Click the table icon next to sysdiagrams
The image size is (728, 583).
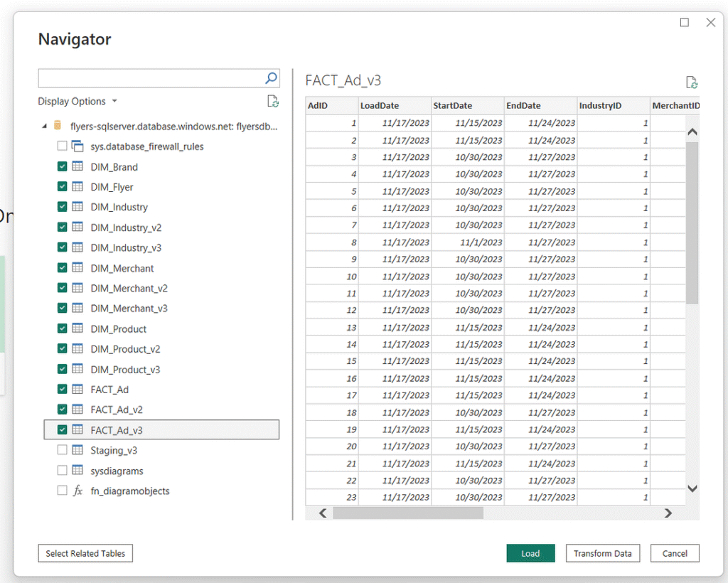tap(77, 470)
